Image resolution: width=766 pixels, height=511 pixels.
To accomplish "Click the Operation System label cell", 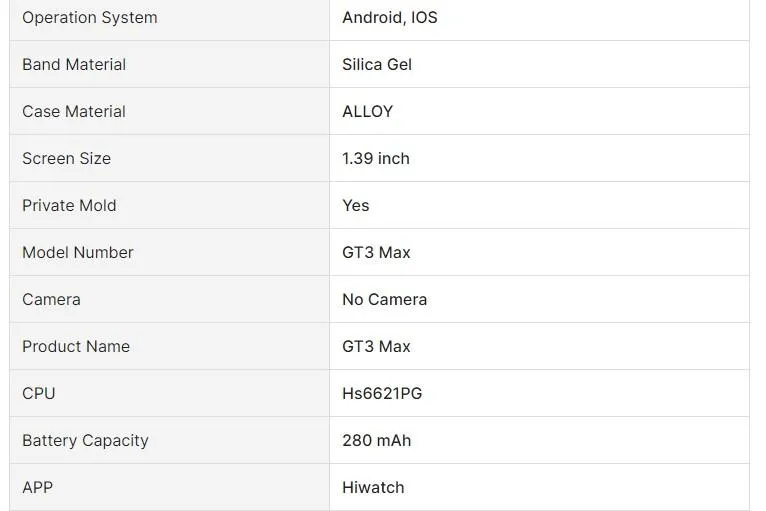I will 90,18.
